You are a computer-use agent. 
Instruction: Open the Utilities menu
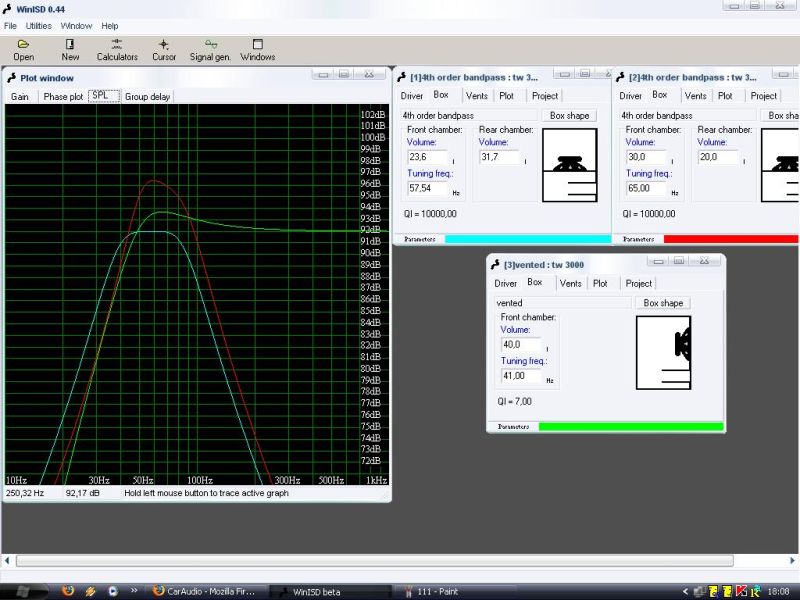[x=39, y=26]
